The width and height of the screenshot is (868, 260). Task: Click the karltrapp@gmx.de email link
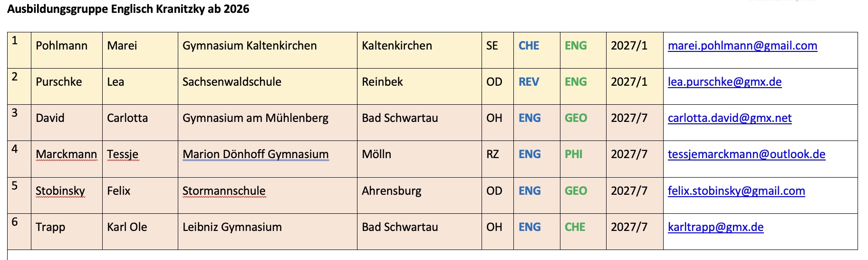click(715, 227)
